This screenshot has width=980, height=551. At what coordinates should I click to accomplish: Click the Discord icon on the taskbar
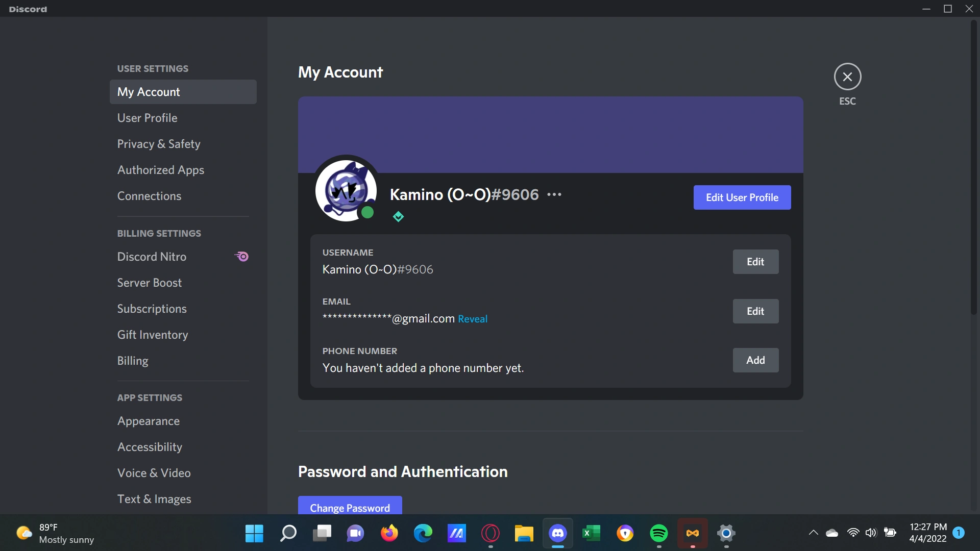pyautogui.click(x=557, y=534)
